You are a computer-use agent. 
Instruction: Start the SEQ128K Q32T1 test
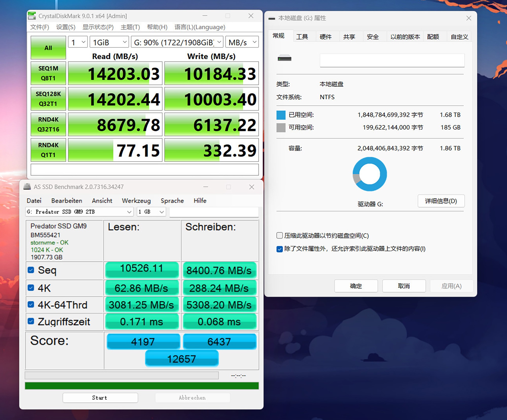48,99
